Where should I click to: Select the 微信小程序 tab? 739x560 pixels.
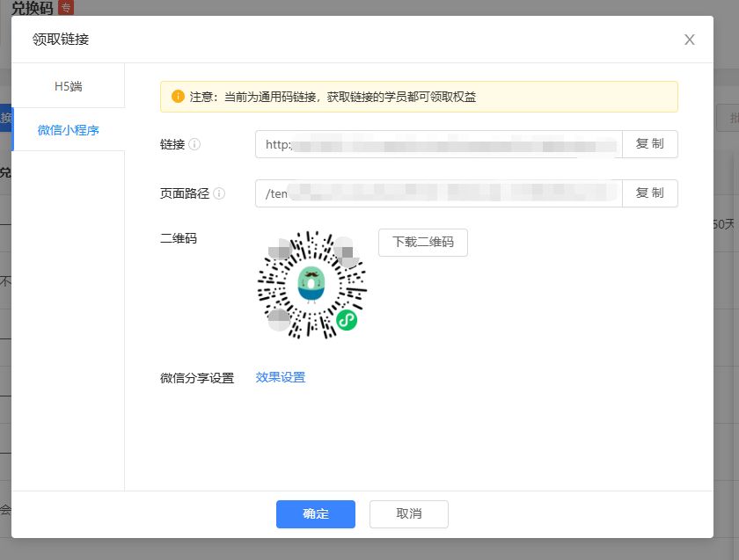click(69, 130)
